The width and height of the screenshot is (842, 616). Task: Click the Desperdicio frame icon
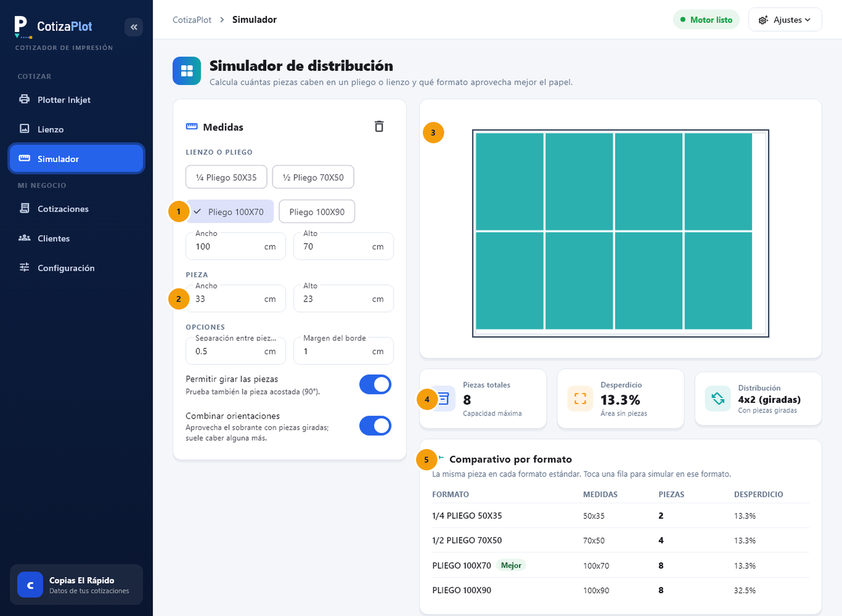pyautogui.click(x=580, y=399)
